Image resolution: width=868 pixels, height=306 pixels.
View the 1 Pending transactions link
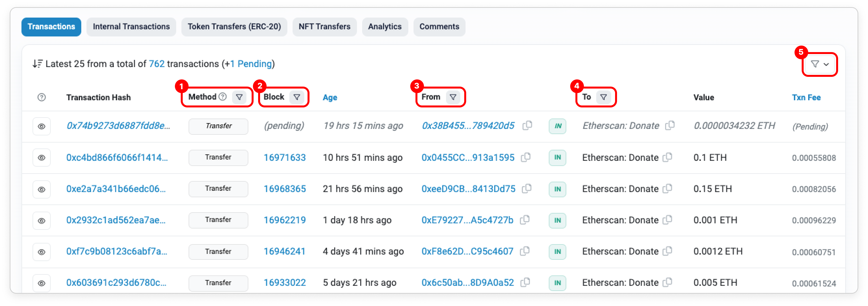251,64
